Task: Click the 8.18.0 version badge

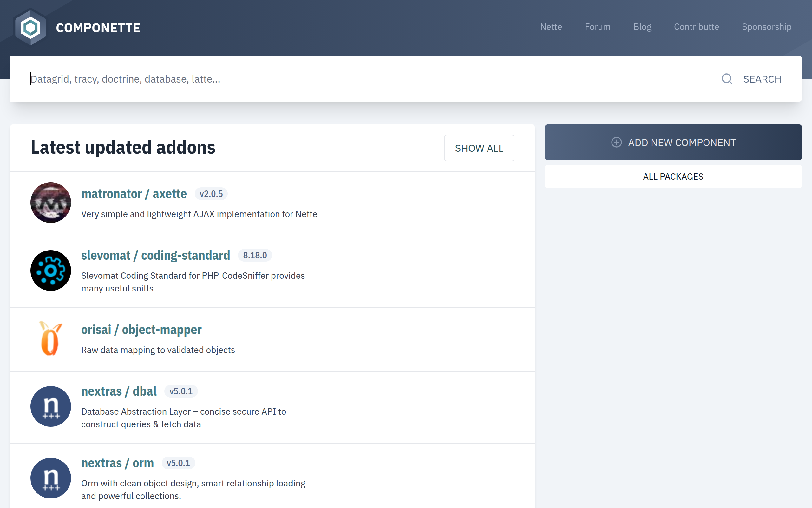Action: click(x=255, y=256)
